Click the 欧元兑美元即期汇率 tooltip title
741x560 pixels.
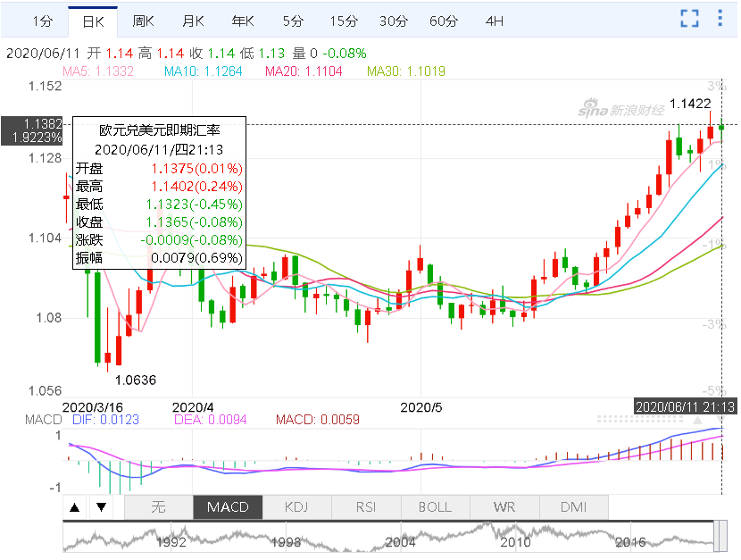pos(159,130)
